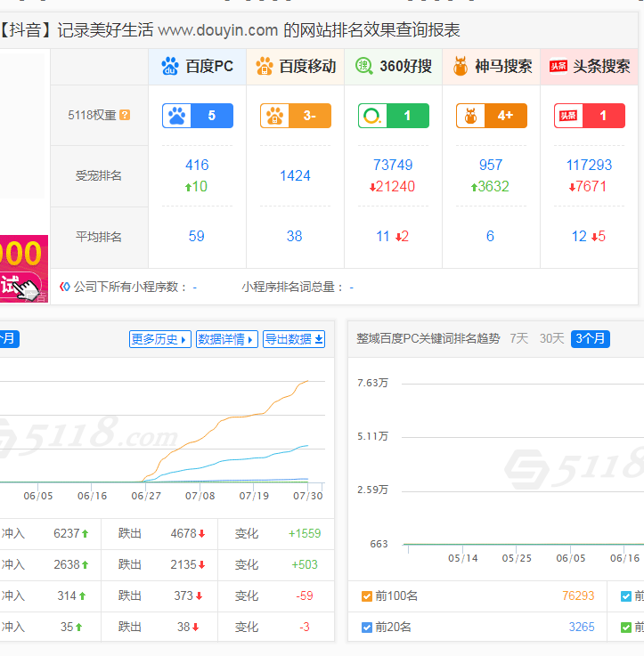Screen dimensions: 644x656
Task: Select the cut-off 月 tab in left chart
Action: click(x=8, y=338)
